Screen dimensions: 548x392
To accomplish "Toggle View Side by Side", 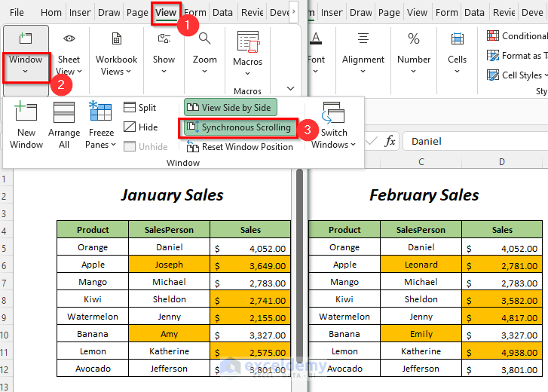I will pyautogui.click(x=229, y=108).
